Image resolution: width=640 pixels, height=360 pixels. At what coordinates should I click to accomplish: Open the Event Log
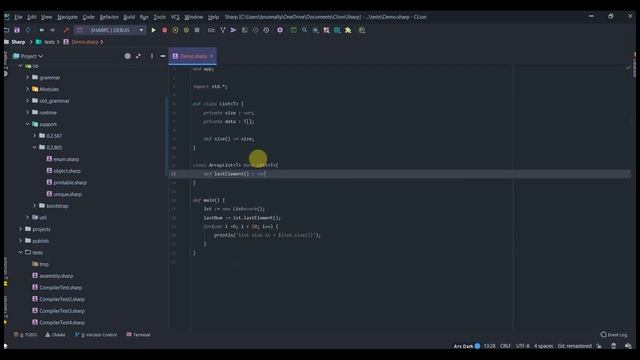click(613, 335)
